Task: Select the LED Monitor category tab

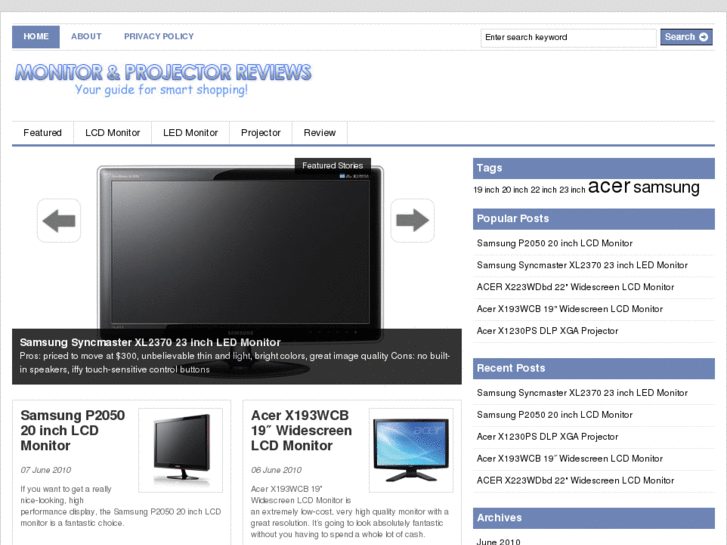Action: [191, 133]
